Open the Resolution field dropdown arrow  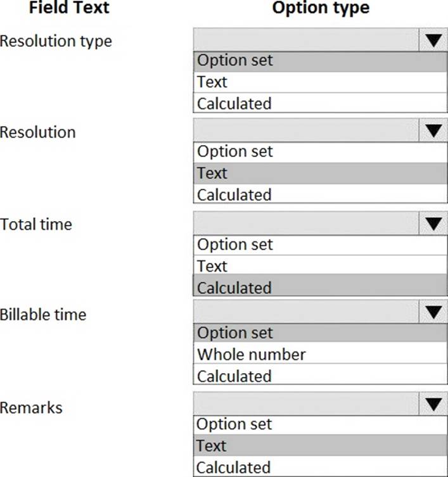[433, 130]
